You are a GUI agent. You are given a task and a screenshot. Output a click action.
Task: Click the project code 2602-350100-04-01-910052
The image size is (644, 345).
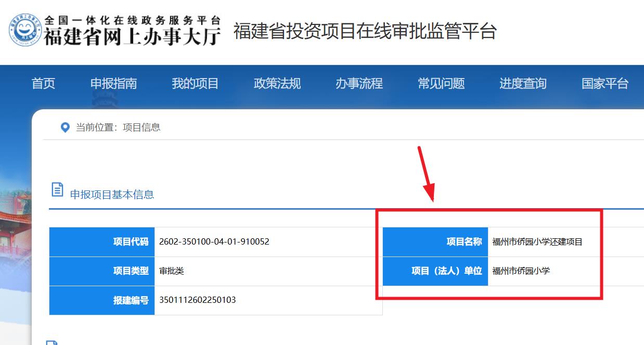[214, 242]
